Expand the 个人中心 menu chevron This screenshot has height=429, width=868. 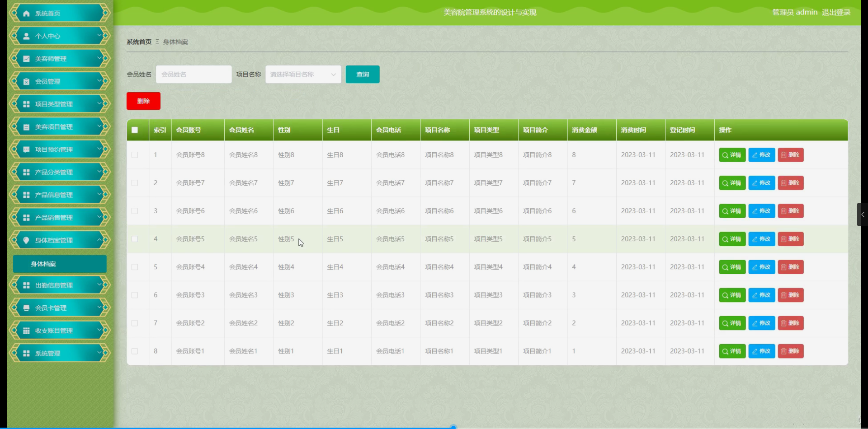(99, 35)
